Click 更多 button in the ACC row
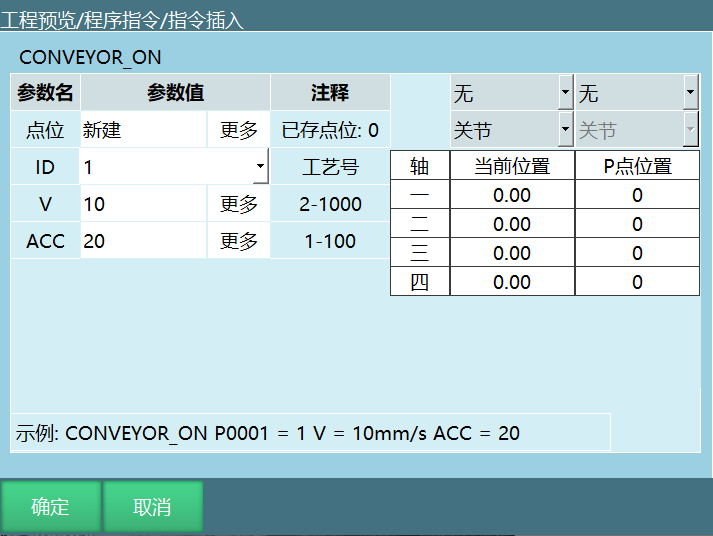Screen dimensions: 713x536 239,241
